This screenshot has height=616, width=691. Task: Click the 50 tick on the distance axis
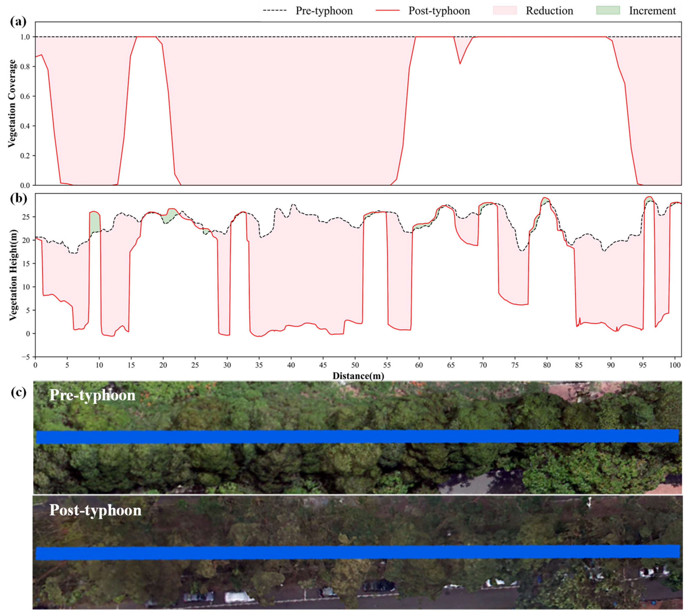pyautogui.click(x=355, y=365)
